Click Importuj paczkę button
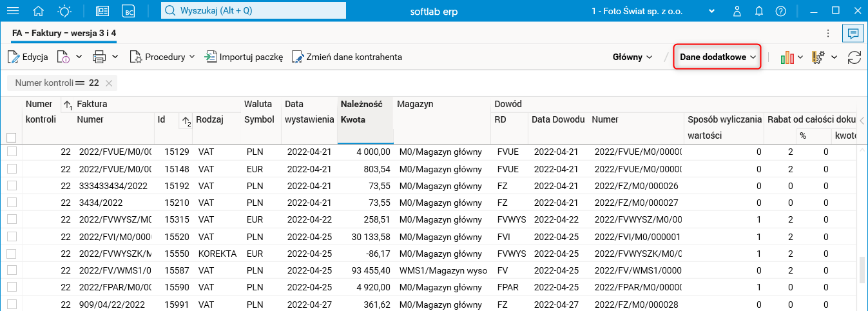Screen dimensions: 868x311 244,57
